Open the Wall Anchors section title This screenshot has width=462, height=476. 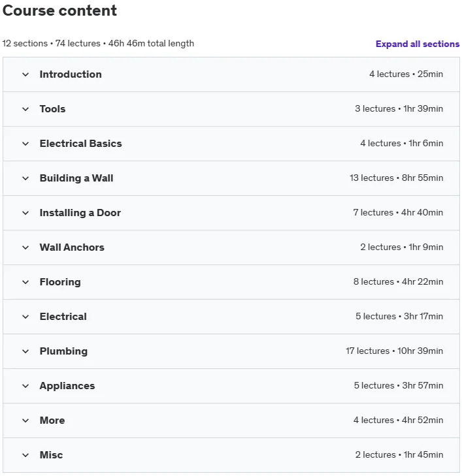72,247
